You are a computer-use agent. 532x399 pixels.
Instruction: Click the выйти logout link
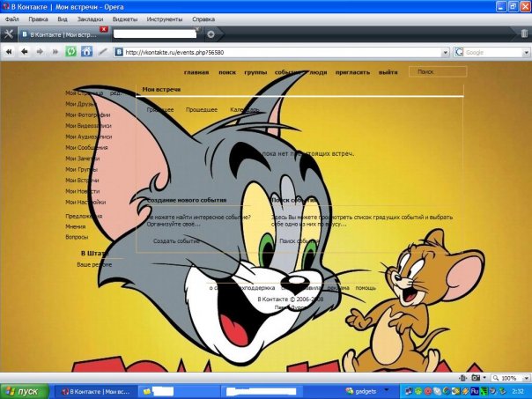(388, 72)
